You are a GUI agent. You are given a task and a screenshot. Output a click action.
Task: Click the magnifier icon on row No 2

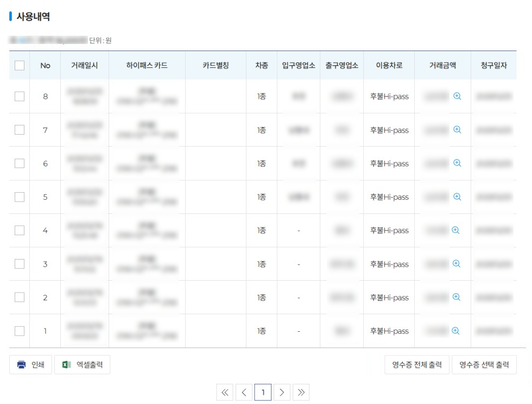pyautogui.click(x=456, y=297)
